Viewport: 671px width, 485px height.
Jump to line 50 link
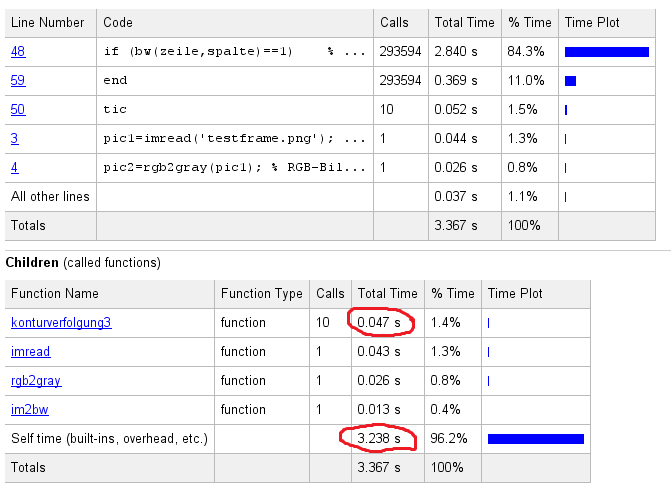17,109
